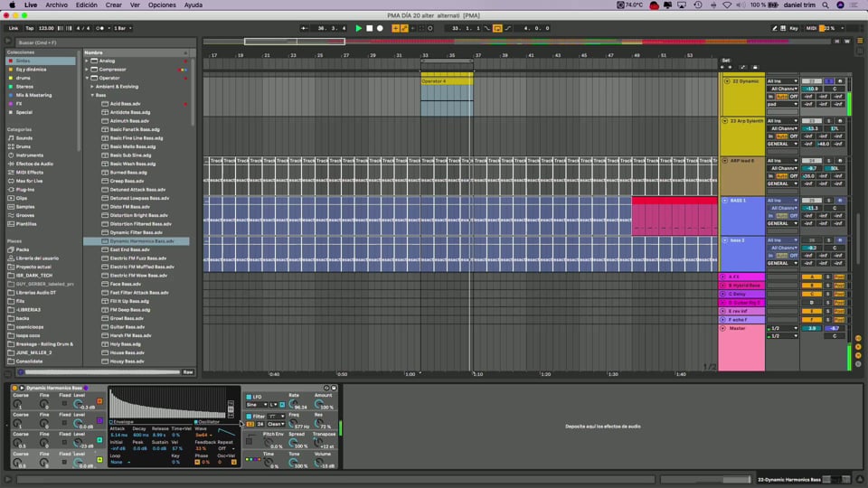Open the 1 Bar quantization dropdown

coord(123,28)
